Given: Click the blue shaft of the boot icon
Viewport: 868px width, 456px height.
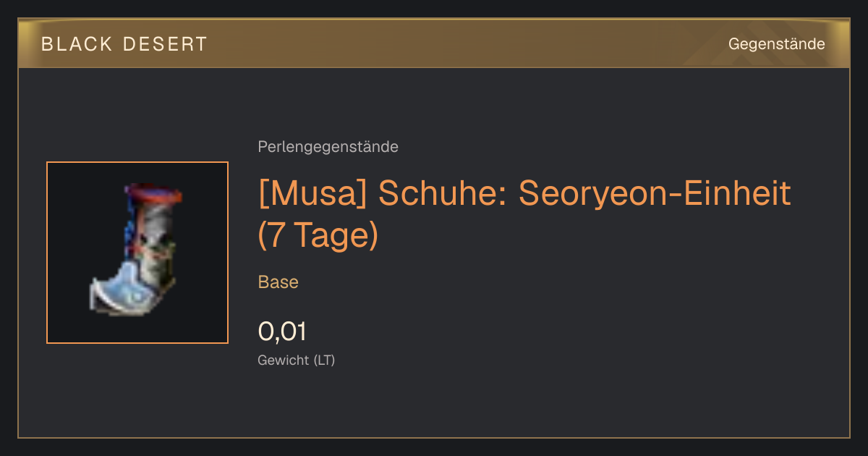Looking at the screenshot, I should [x=132, y=232].
